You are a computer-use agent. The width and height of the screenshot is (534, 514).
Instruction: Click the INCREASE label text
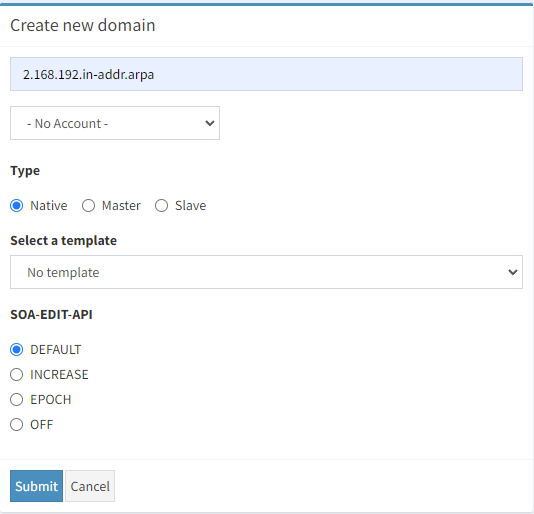pyautogui.click(x=59, y=375)
